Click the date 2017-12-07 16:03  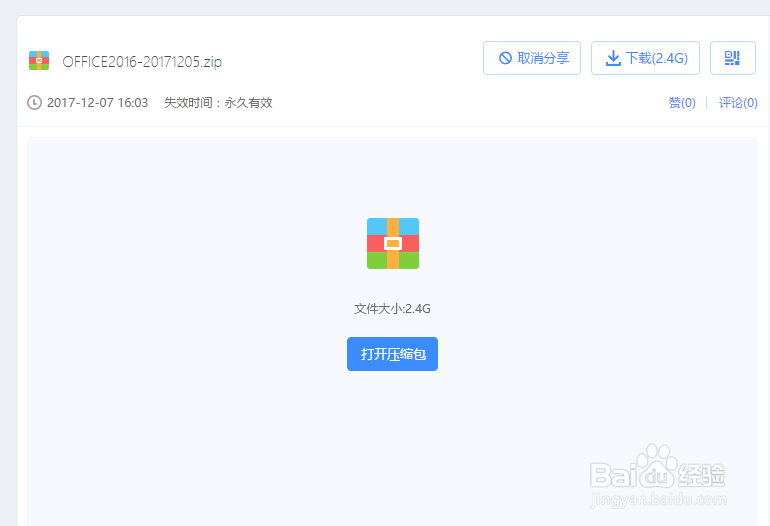97,103
